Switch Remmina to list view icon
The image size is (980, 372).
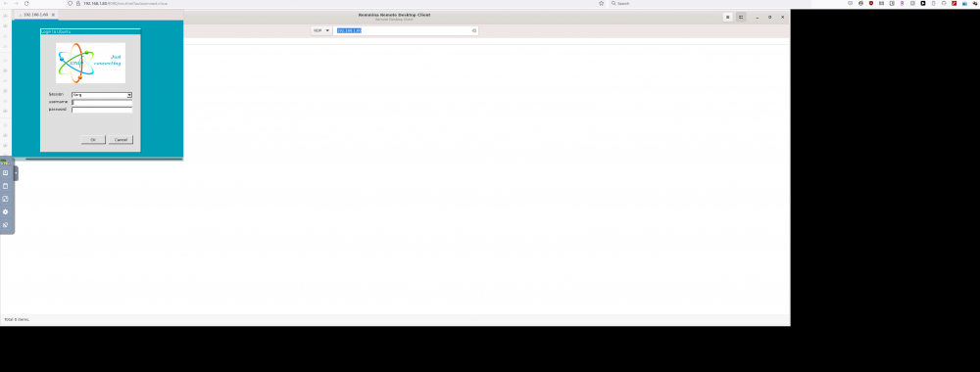[x=728, y=17]
